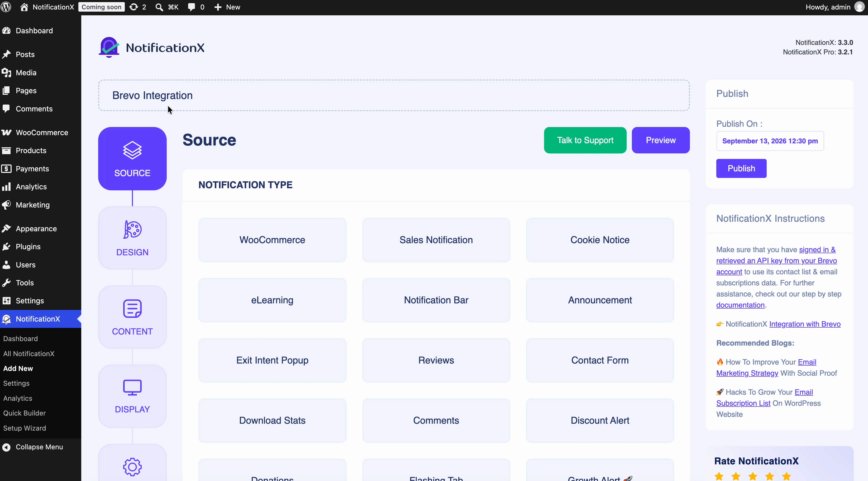This screenshot has width=868, height=481.
Task: Select Sales Notification type
Action: 436,240
